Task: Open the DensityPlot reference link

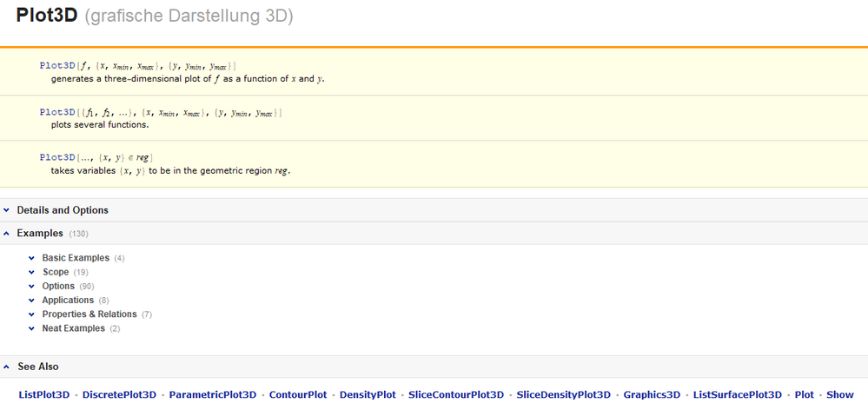Action: (x=368, y=394)
